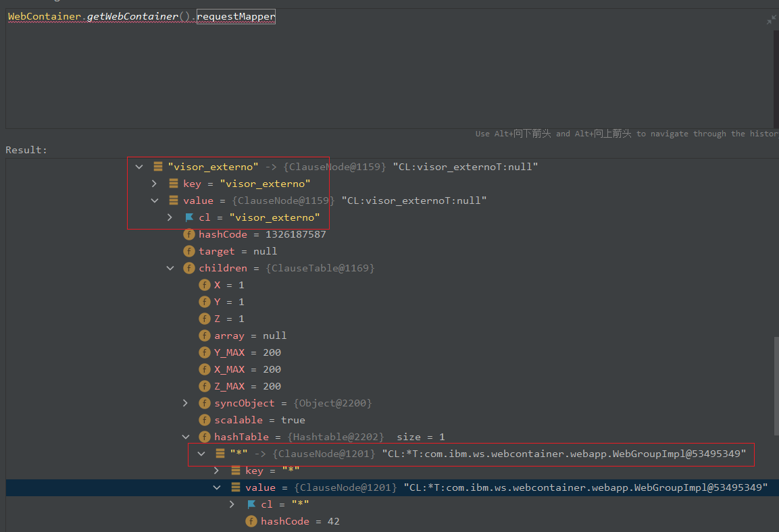Click the children field icon
The width and height of the screenshot is (779, 532).
pyautogui.click(x=189, y=268)
